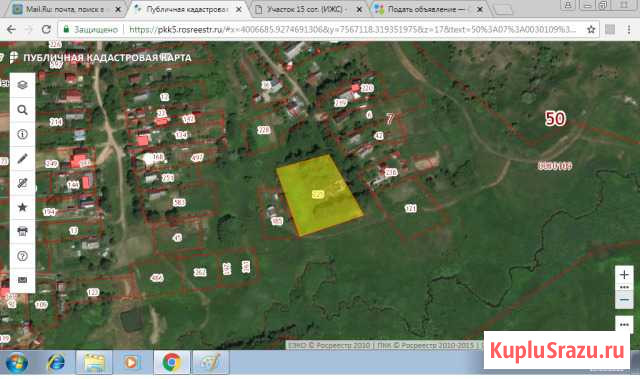Open the three-dots more options map button
Viewport: 640px width, 379px height.
tap(624, 325)
